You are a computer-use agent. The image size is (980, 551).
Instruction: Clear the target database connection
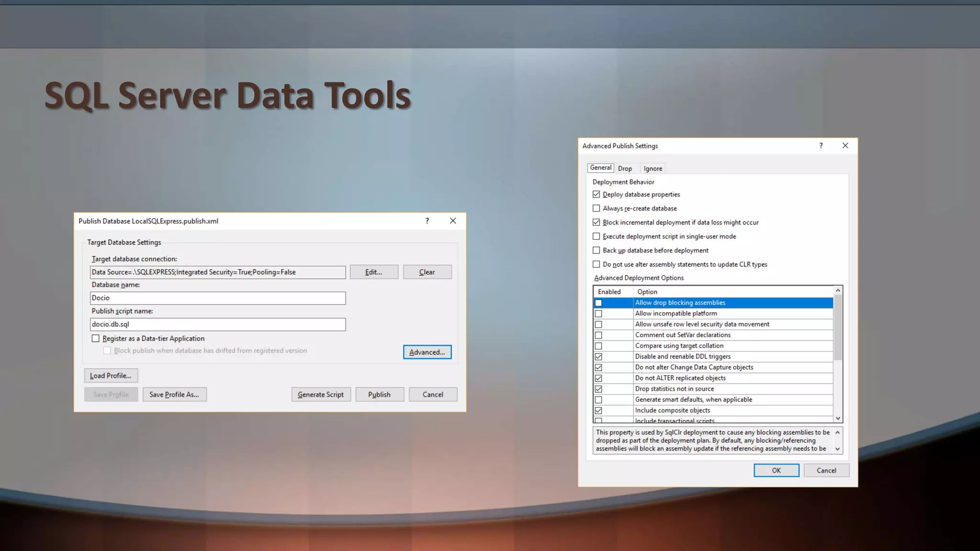click(x=427, y=272)
